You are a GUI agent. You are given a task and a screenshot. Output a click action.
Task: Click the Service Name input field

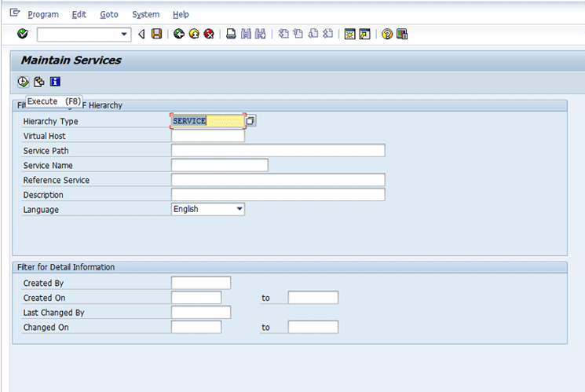click(x=220, y=165)
